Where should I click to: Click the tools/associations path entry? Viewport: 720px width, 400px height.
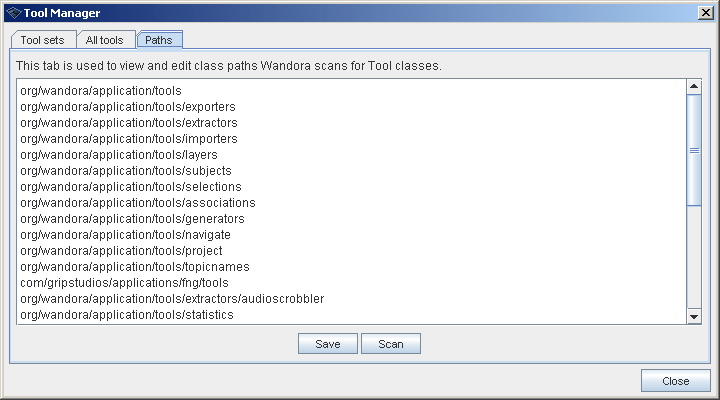pyautogui.click(x=137, y=203)
